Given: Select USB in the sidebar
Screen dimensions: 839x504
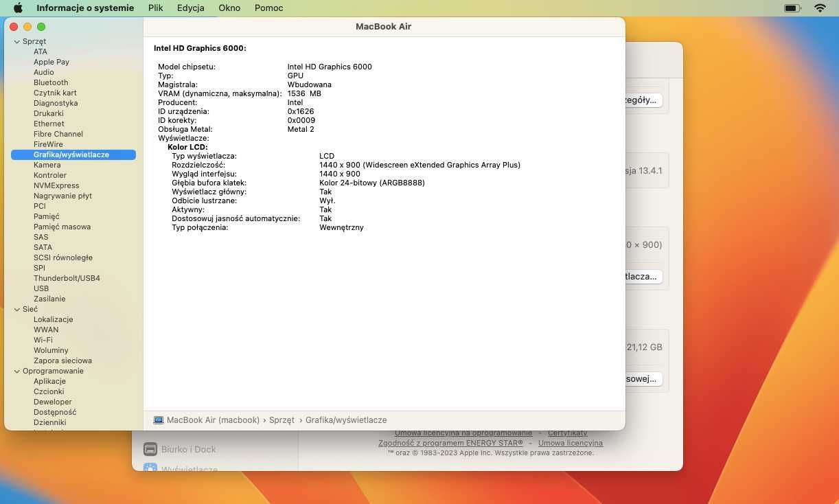Looking at the screenshot, I should pyautogui.click(x=41, y=288).
